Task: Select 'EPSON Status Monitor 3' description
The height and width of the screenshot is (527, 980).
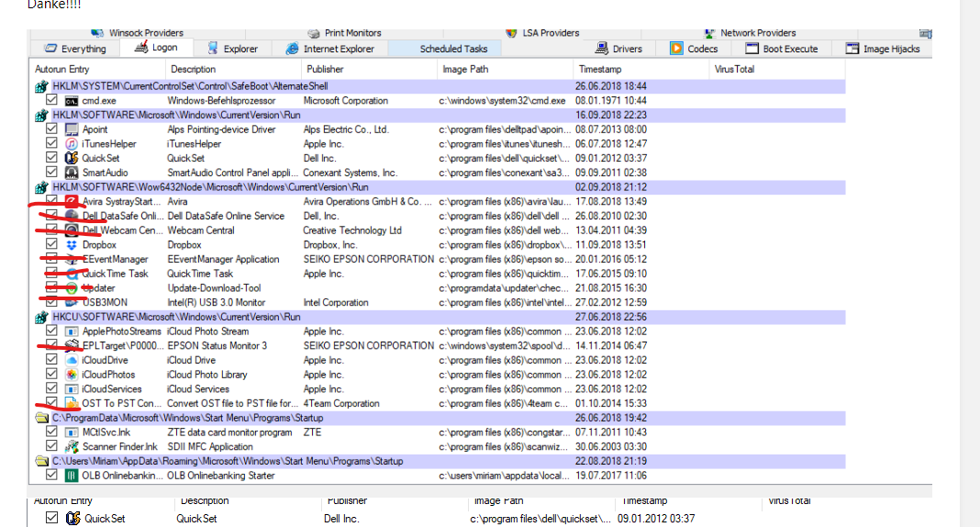Action: [x=217, y=346]
